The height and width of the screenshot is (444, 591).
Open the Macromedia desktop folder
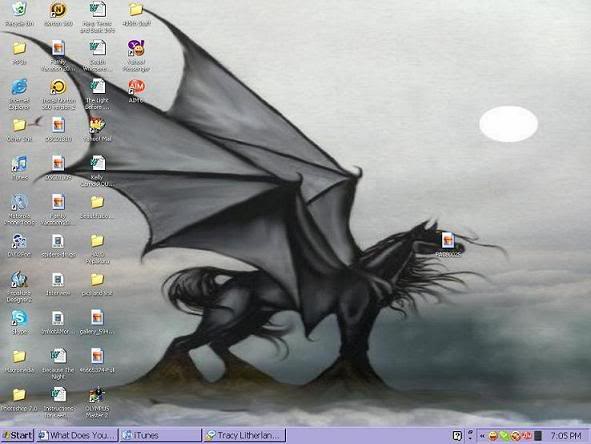pos(19,361)
